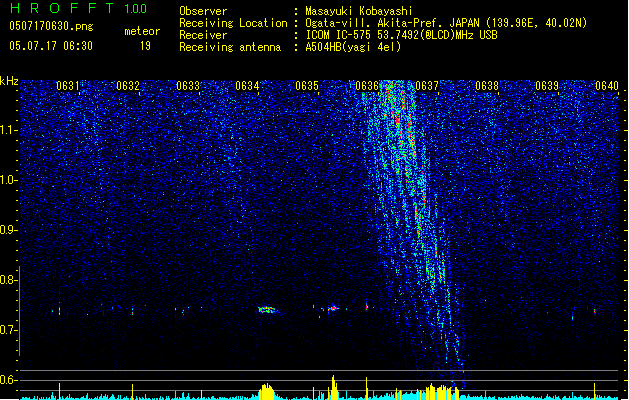Click the 0.6 kHz axis label
Viewport: 629px width, 400px height.
[9, 380]
